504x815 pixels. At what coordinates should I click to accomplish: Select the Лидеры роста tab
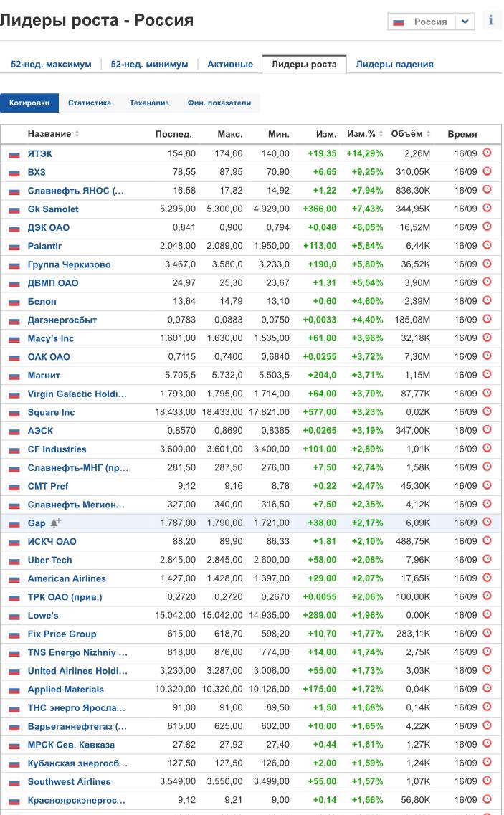pyautogui.click(x=304, y=65)
